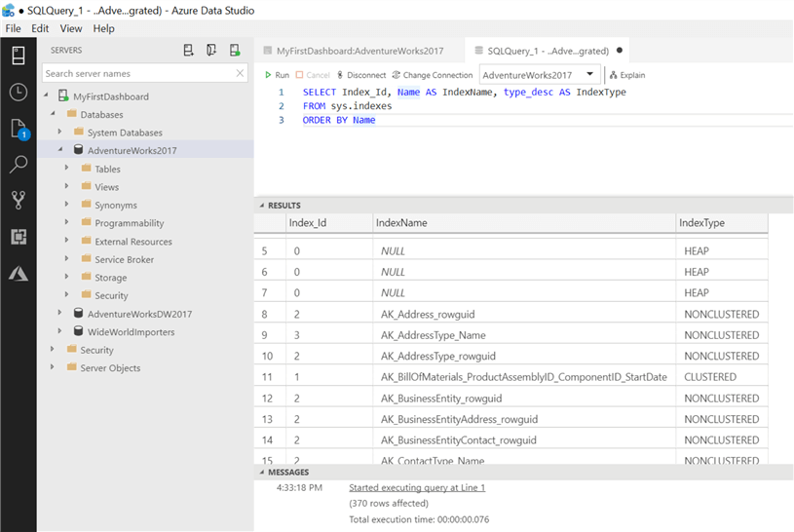
Task: Collapse the Databases folder arrow
Action: pyautogui.click(x=54, y=113)
